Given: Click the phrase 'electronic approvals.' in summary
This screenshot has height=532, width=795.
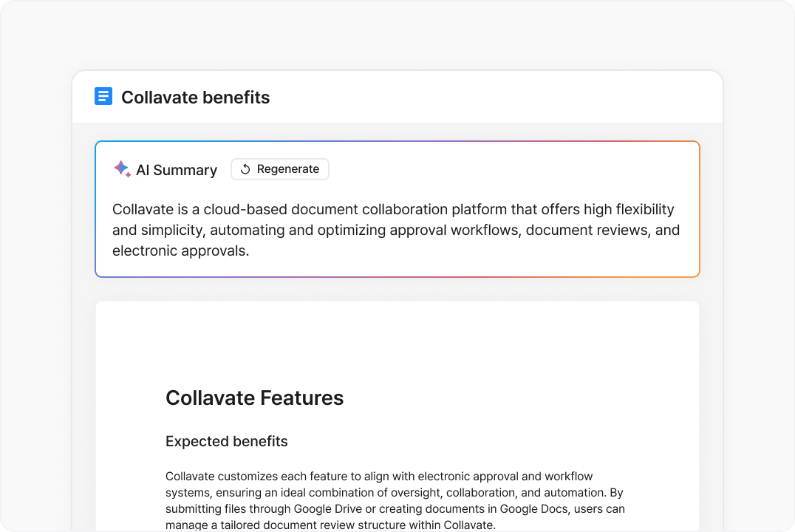Looking at the screenshot, I should (180, 250).
